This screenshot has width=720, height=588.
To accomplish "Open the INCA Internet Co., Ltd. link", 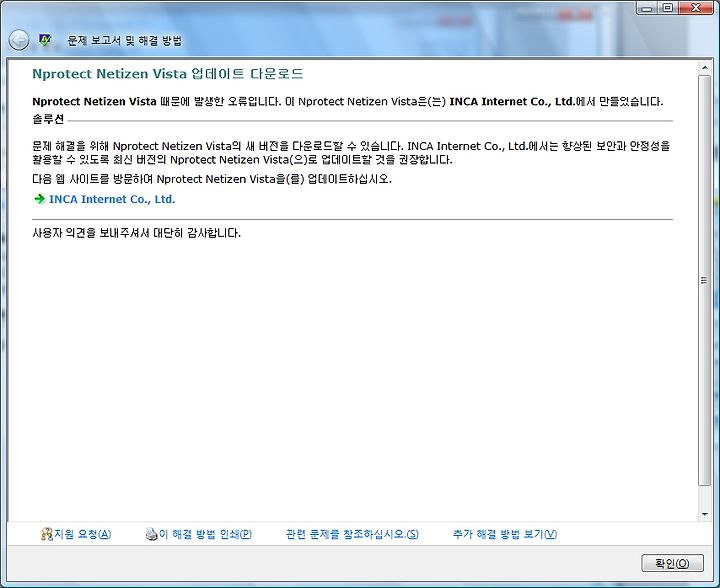I will point(112,199).
